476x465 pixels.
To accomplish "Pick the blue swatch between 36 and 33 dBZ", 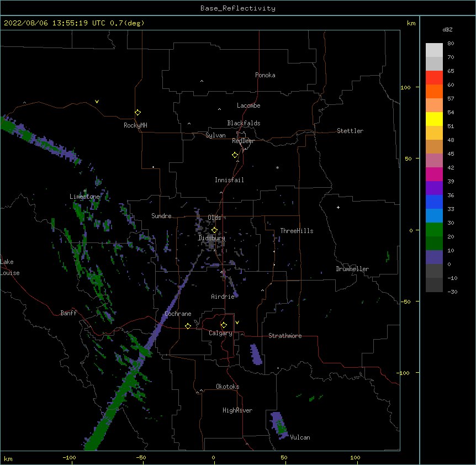I will [x=434, y=202].
